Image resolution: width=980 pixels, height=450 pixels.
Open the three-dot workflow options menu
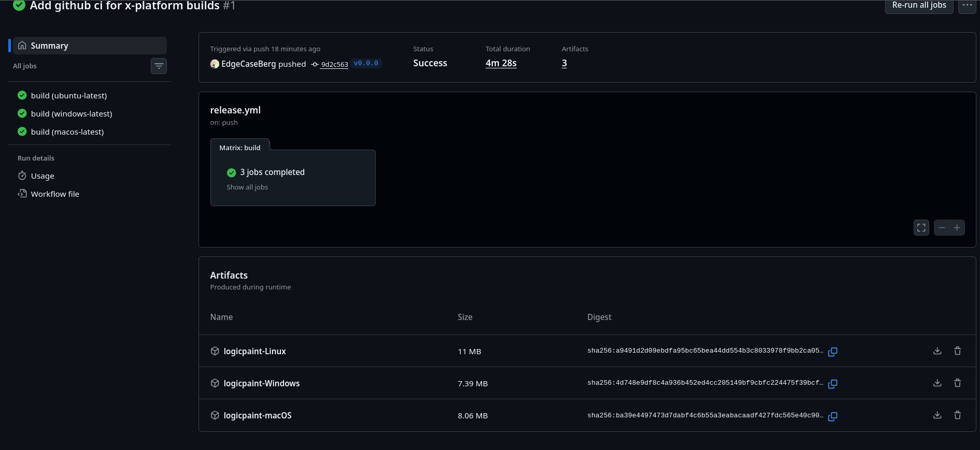[x=967, y=6]
